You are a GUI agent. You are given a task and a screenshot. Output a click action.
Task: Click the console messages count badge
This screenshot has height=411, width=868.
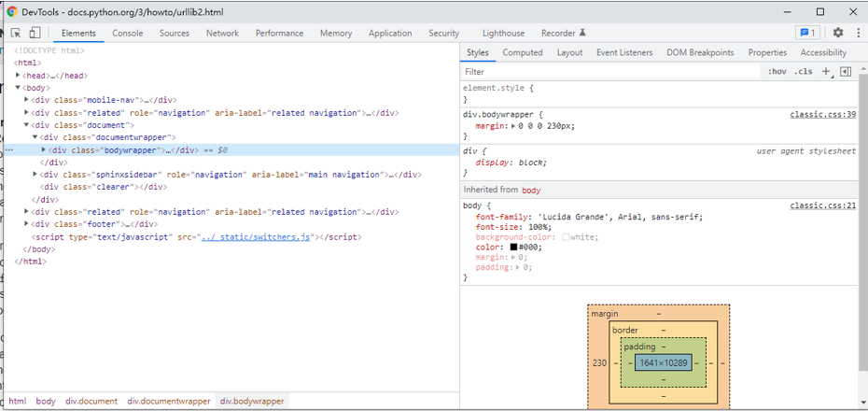807,33
